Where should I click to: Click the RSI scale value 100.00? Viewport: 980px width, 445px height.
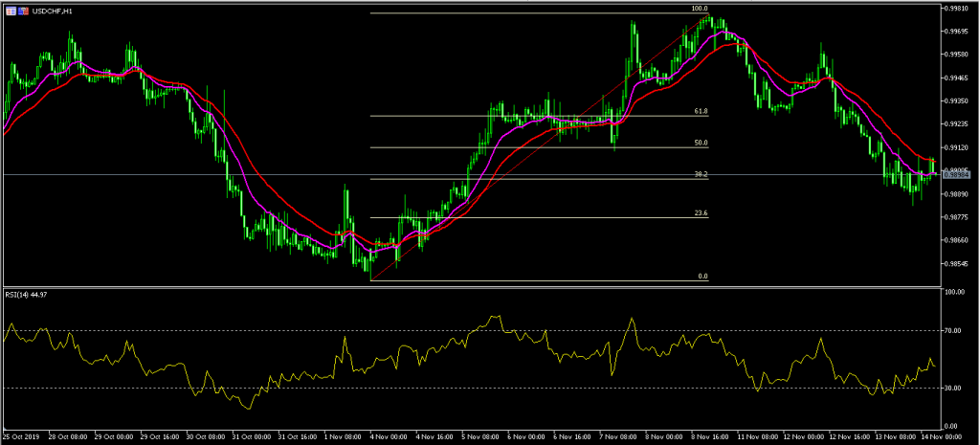click(x=954, y=292)
